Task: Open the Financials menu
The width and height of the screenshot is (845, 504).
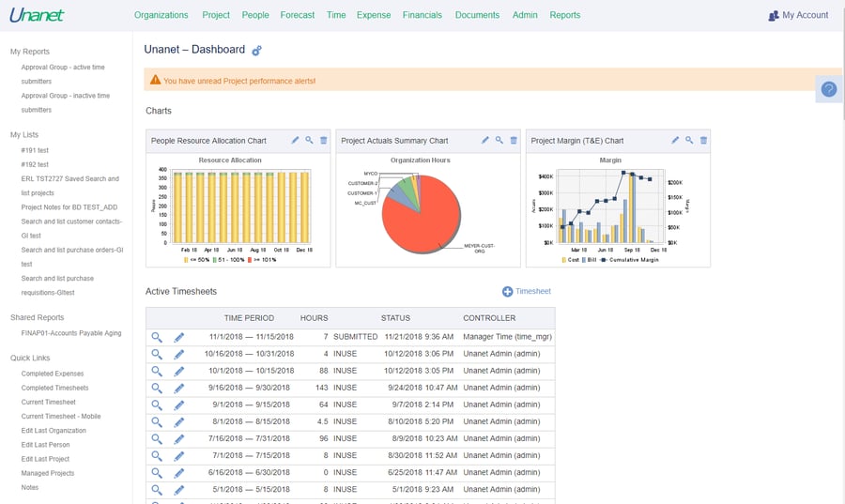Action: coord(422,15)
